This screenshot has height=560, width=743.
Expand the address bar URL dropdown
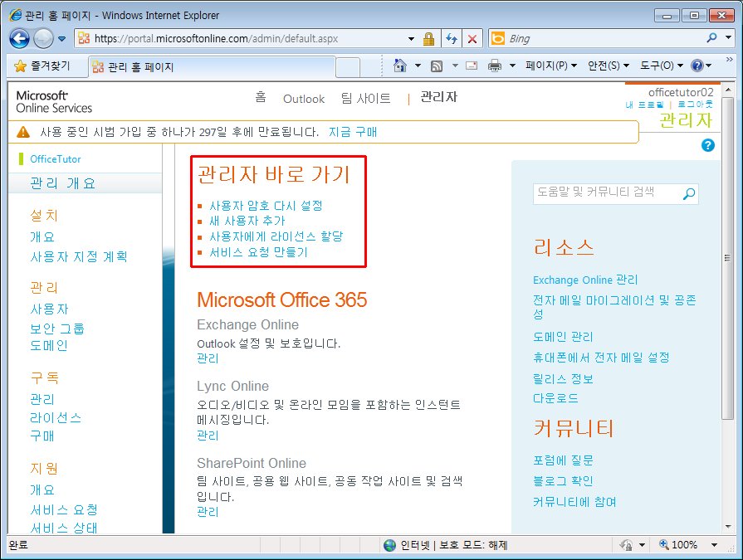pos(412,39)
